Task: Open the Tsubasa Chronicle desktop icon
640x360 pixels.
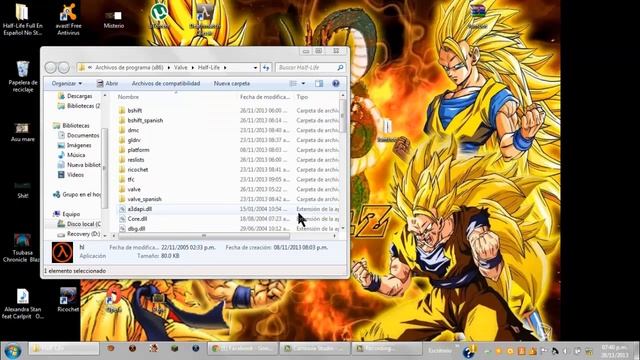Action: point(22,247)
